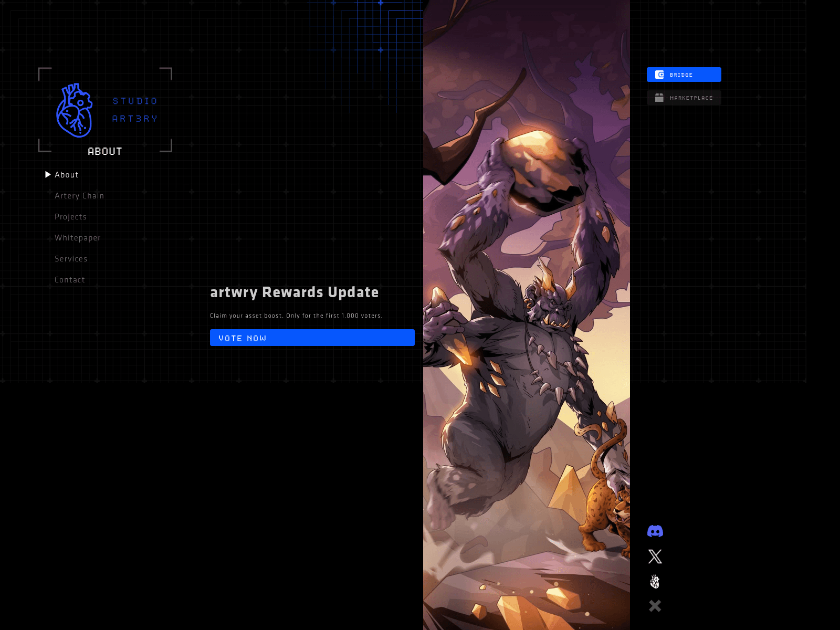The height and width of the screenshot is (630, 840).
Task: Open the Discord social icon
Action: 655,531
